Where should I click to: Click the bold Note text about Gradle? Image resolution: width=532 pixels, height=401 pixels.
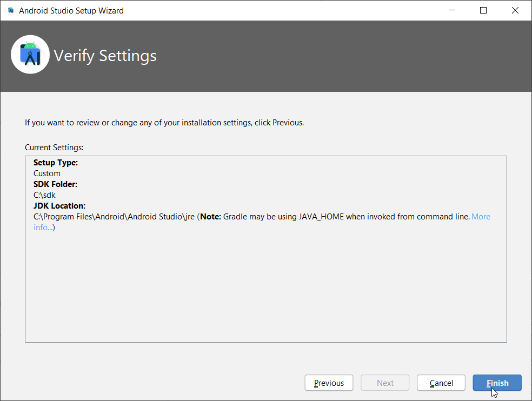tap(210, 217)
